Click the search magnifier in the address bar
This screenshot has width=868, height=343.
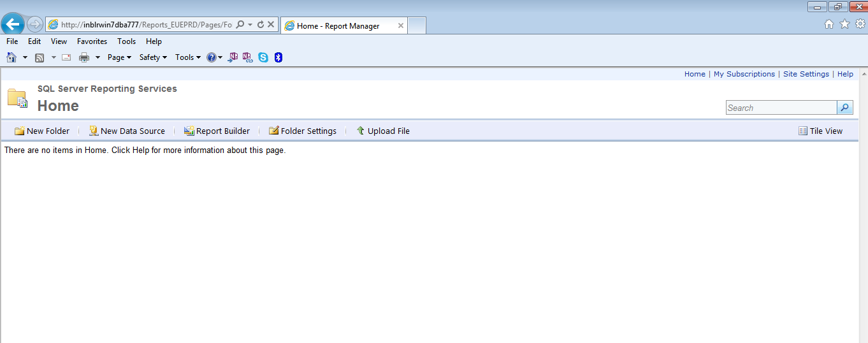coord(240,24)
